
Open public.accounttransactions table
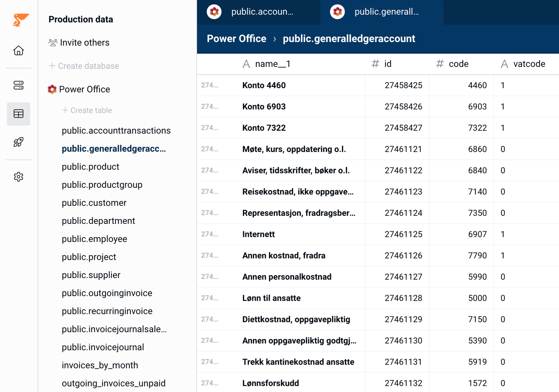pos(116,131)
